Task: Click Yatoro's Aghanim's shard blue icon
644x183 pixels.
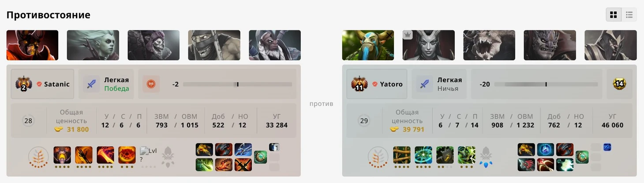Action: [x=486, y=162]
